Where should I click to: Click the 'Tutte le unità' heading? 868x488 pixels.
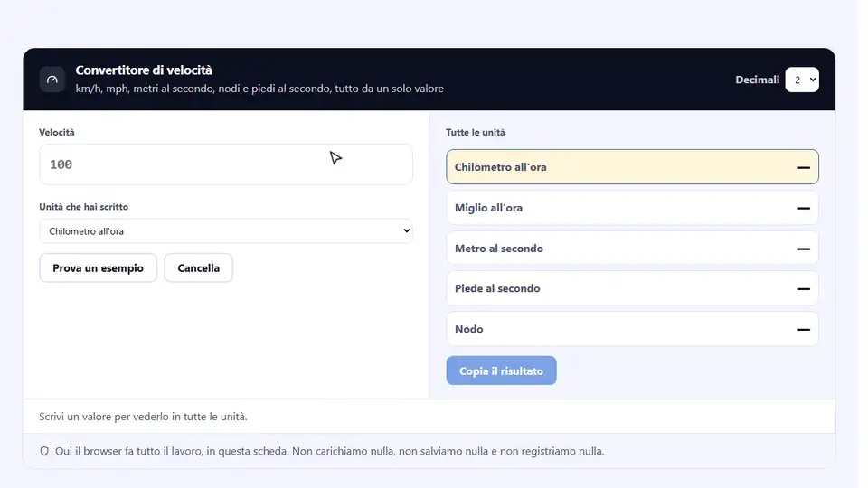pyautogui.click(x=475, y=132)
